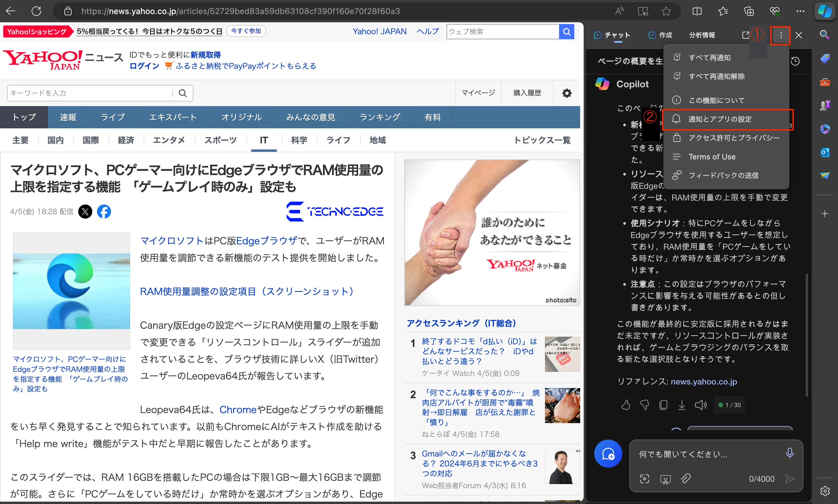This screenshot has width=838, height=504.
Task: Start a new topic chat button
Action: [x=608, y=454]
